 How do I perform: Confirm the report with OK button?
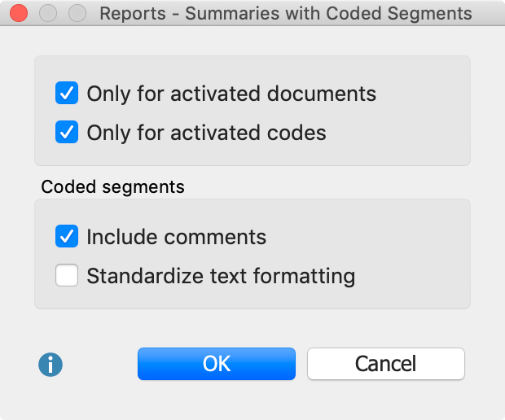pos(217,364)
